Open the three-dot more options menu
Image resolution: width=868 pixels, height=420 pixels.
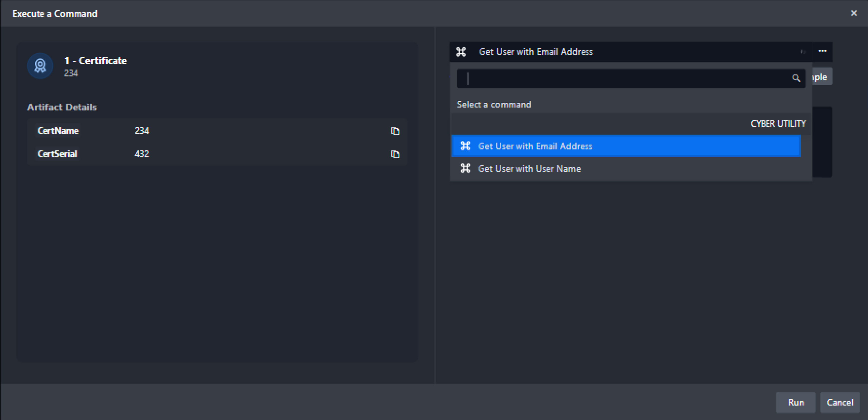(x=822, y=51)
